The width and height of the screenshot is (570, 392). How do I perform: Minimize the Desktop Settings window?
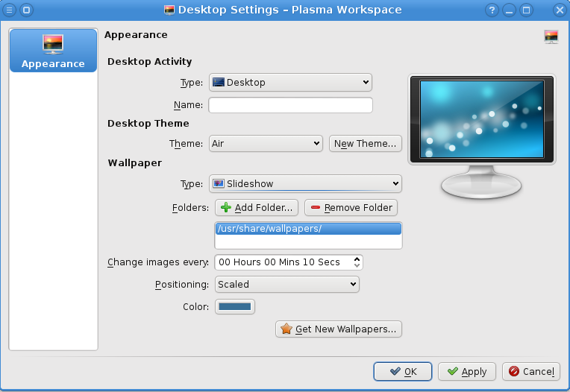[509, 10]
